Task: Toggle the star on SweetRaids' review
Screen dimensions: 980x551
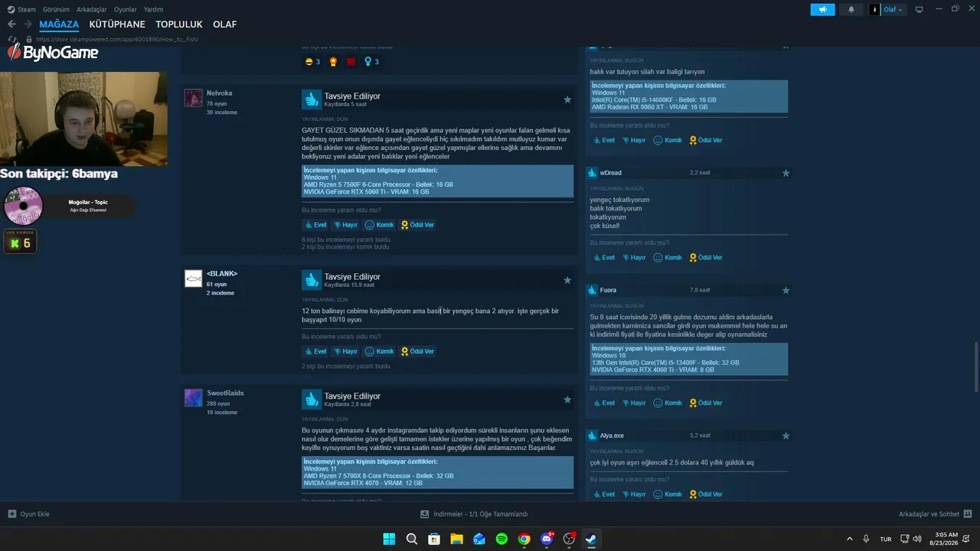Action: point(567,399)
